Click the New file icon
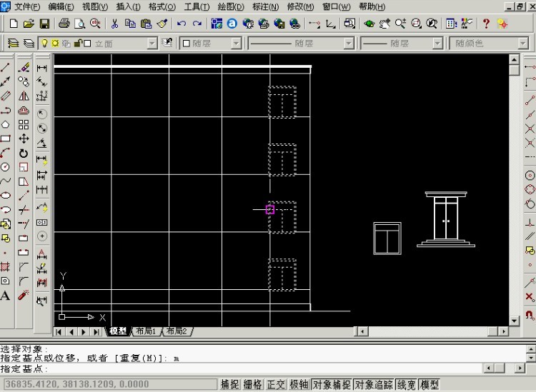Screen dimensions: 536x392 point(14,24)
